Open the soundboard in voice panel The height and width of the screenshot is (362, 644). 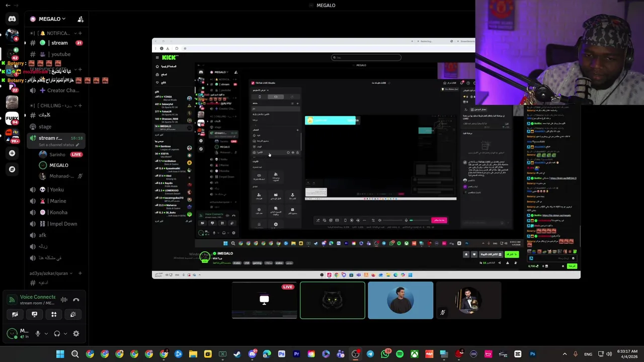[x=73, y=314]
